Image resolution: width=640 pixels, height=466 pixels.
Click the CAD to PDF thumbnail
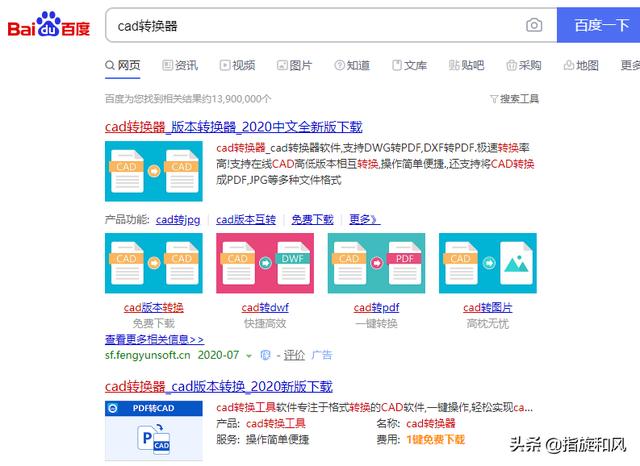376,263
